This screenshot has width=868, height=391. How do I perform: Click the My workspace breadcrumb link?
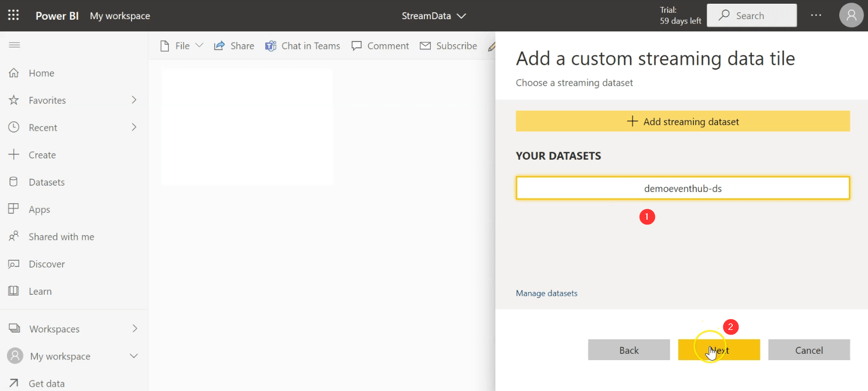(x=120, y=16)
